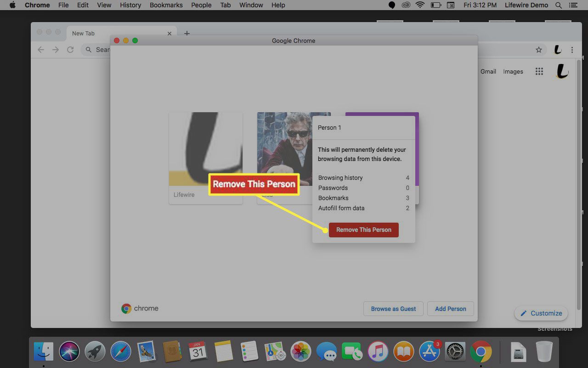Open the People menu
This screenshot has width=588, height=368.
[201, 5]
